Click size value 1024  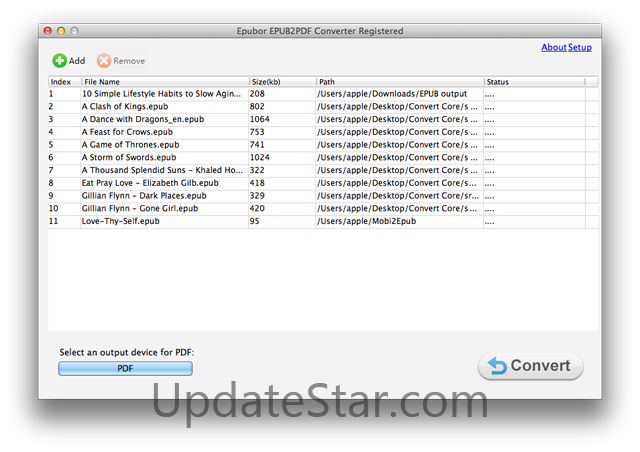coord(260,157)
